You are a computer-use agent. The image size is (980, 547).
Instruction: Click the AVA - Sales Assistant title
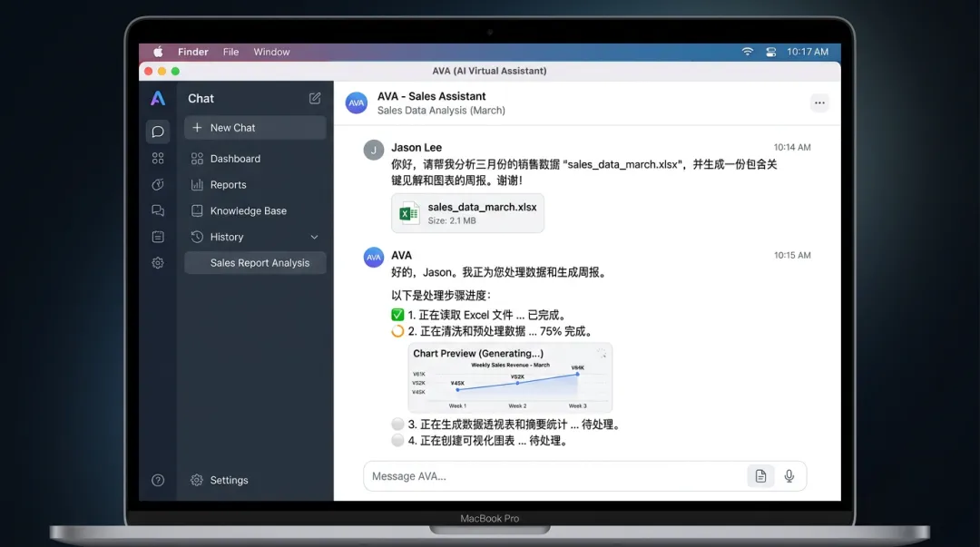[431, 96]
